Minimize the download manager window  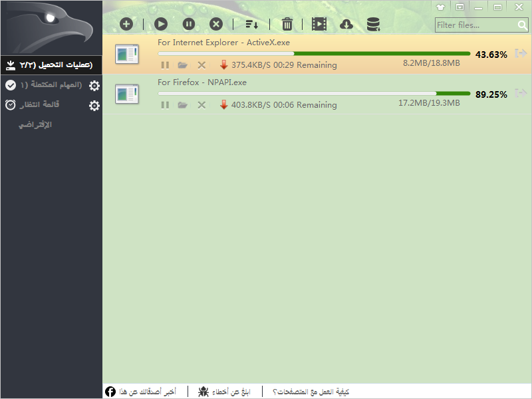[478, 7]
